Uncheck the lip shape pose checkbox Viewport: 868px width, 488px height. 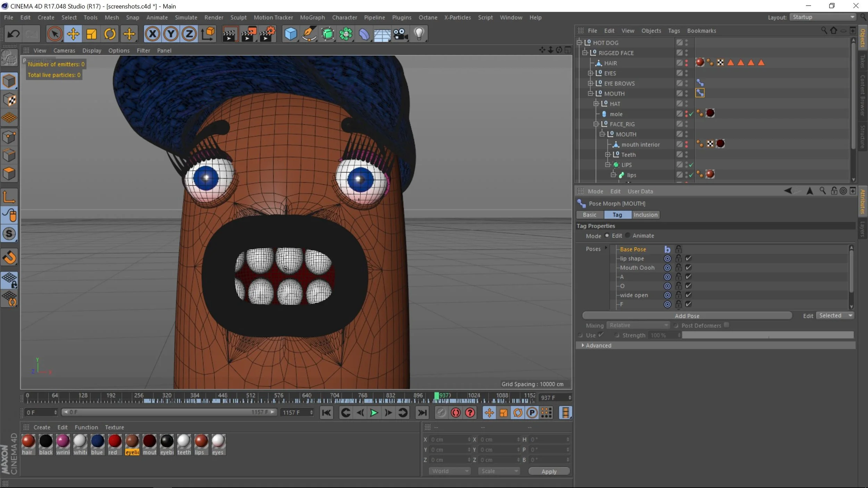tap(688, 258)
